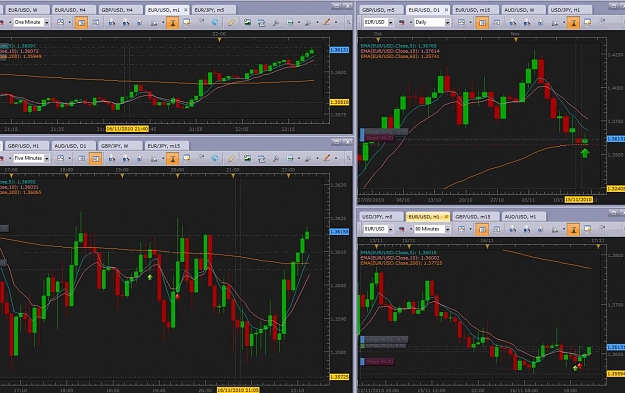The height and width of the screenshot is (393, 625).
Task: Click yellow note icon in 60 Minutes toolbar
Action: point(588,229)
